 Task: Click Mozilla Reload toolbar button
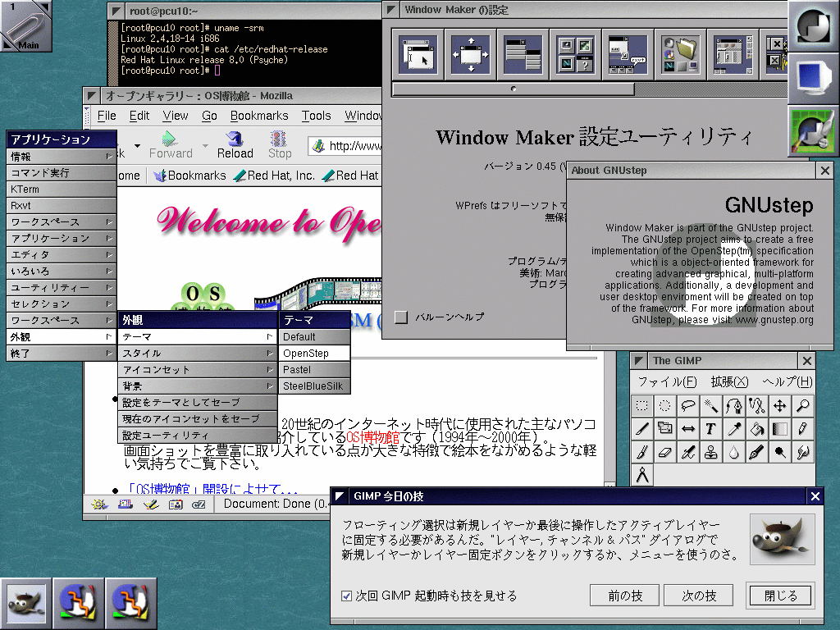coord(235,144)
